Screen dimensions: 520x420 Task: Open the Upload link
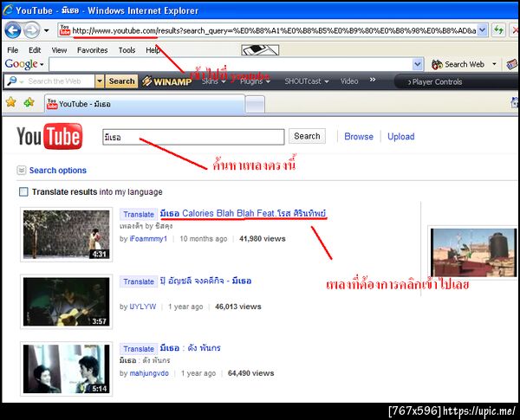[401, 137]
